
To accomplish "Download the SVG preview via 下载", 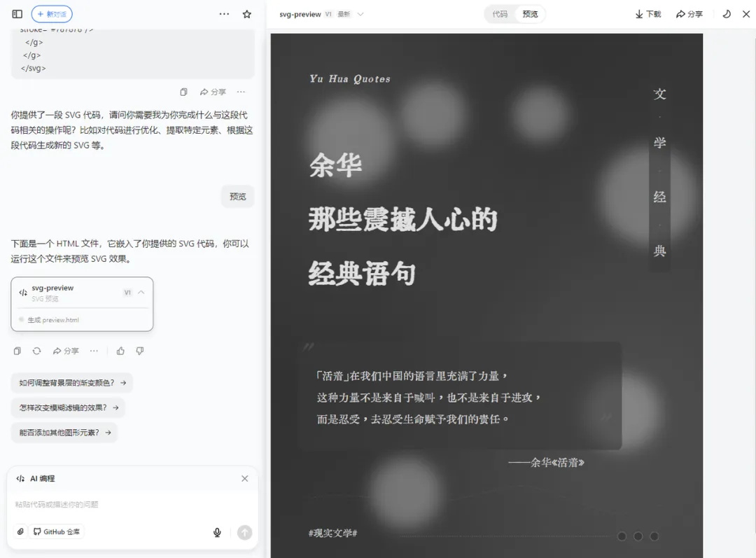I will coord(647,13).
